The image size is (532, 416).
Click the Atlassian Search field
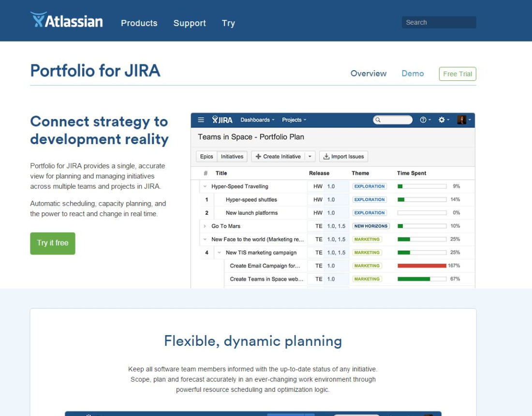[x=439, y=22]
